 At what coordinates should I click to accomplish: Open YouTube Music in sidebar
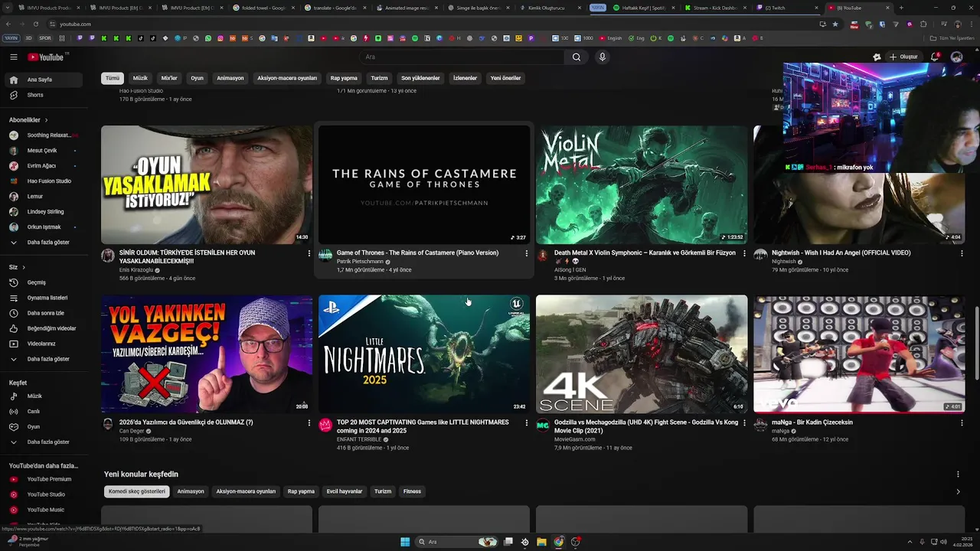44,510
